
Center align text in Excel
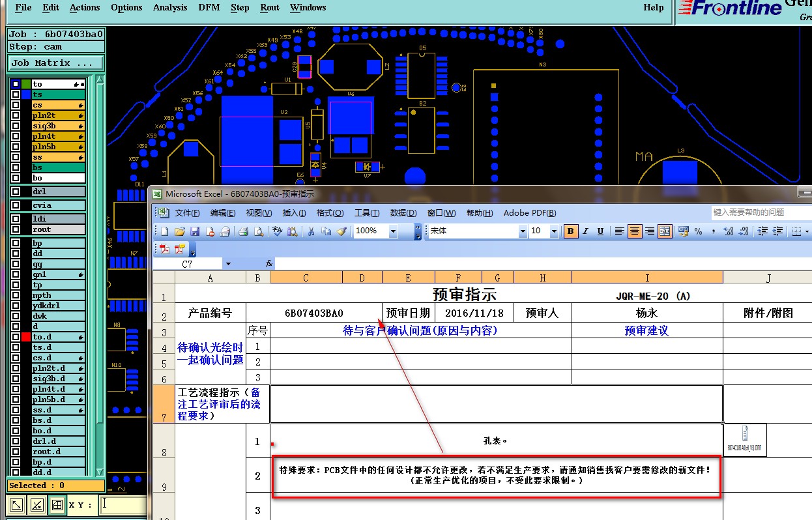(x=635, y=231)
